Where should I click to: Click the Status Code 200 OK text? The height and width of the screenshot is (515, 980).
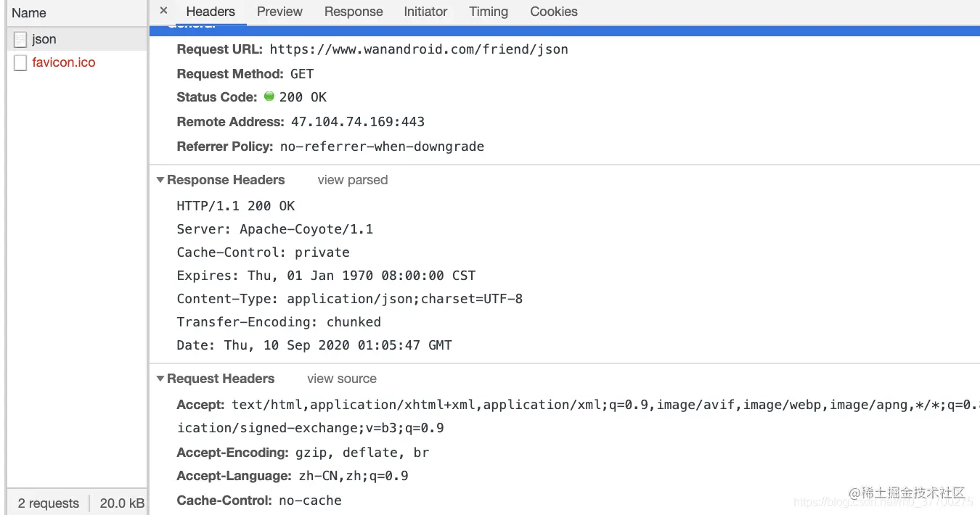tap(303, 97)
